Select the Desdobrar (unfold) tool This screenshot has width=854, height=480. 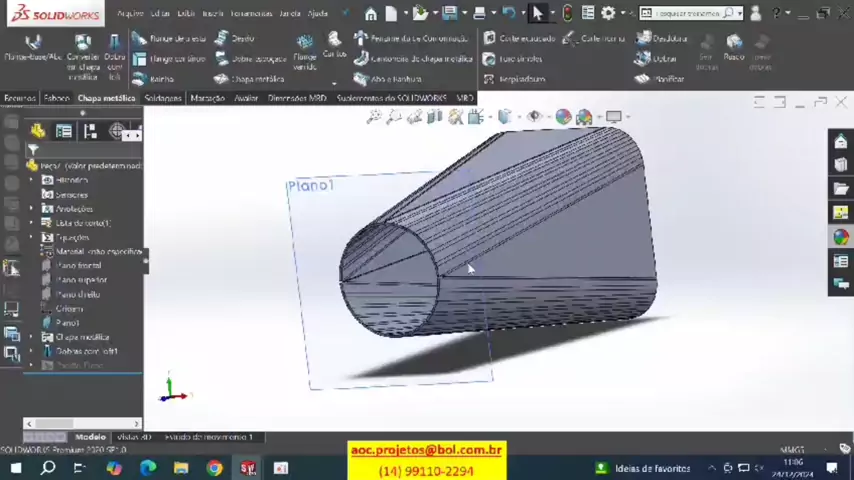click(663, 38)
